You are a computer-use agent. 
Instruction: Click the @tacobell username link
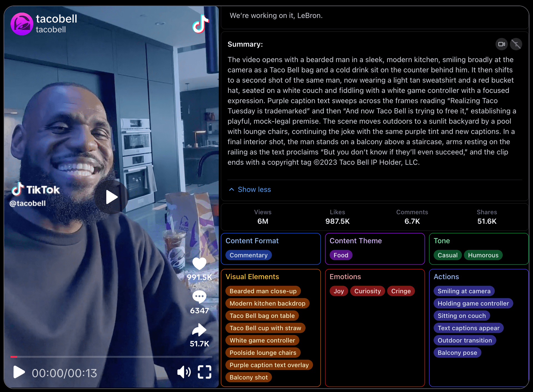28,203
